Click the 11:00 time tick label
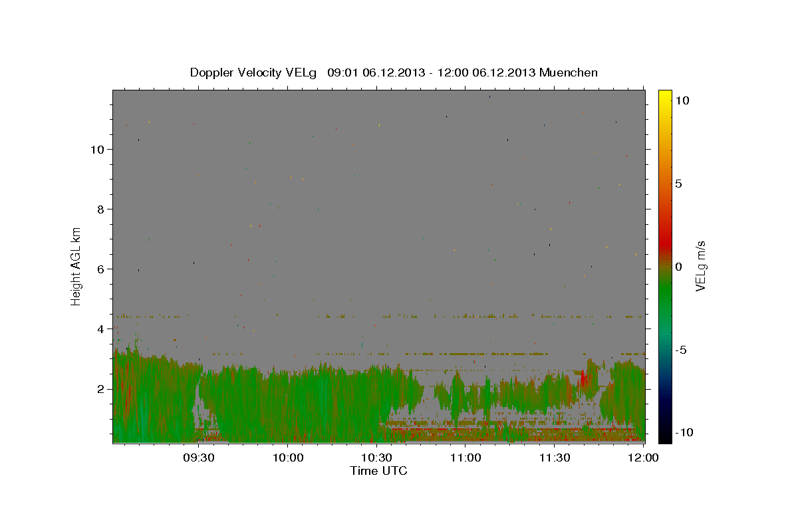The height and width of the screenshot is (532, 798). pyautogui.click(x=465, y=458)
